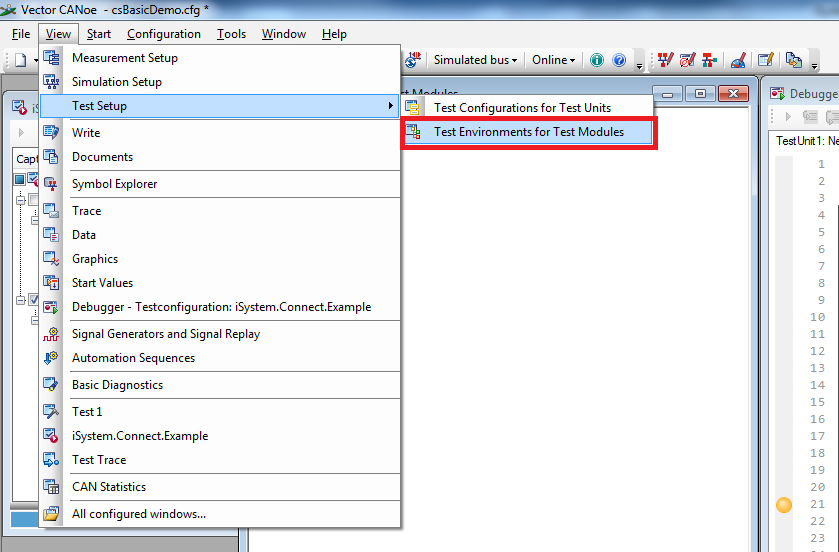
Task: Minimize the Test Modules child window
Action: (x=667, y=94)
